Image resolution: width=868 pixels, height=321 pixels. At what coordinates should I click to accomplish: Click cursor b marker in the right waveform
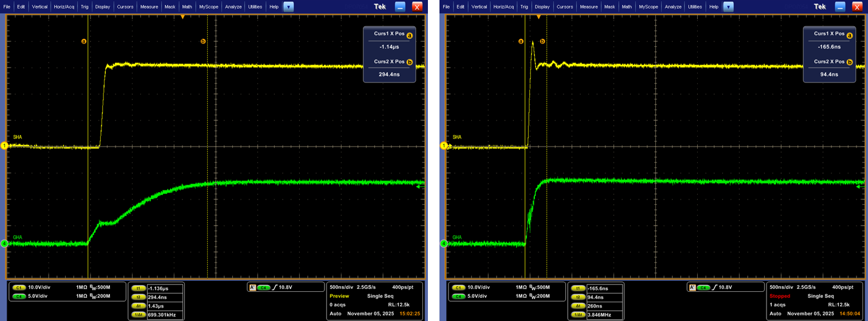tap(543, 41)
